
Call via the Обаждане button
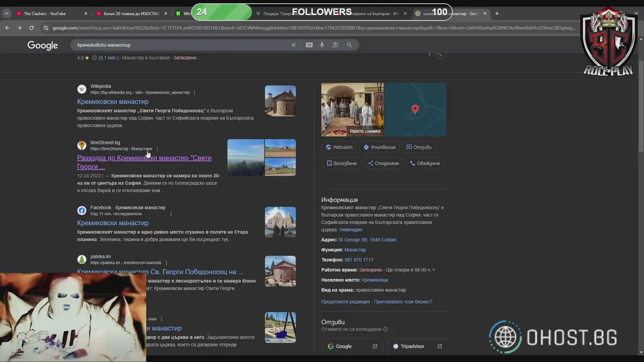point(425,163)
